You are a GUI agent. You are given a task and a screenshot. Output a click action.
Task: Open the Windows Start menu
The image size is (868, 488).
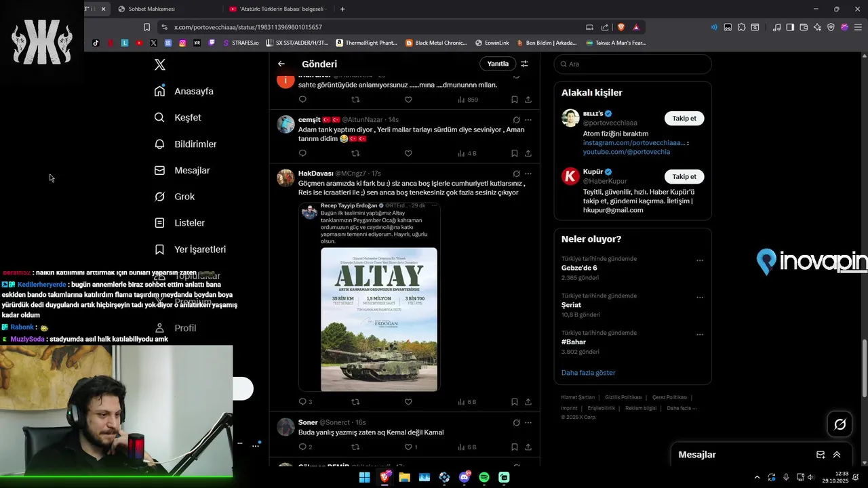(x=364, y=477)
